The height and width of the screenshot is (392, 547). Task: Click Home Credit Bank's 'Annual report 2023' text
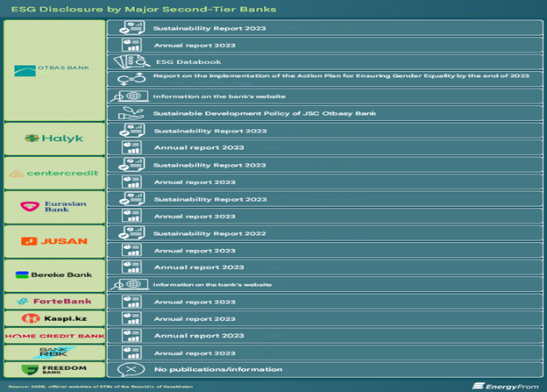[199, 336]
